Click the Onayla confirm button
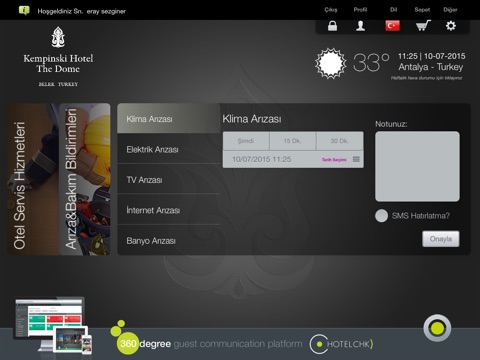 coord(441,239)
